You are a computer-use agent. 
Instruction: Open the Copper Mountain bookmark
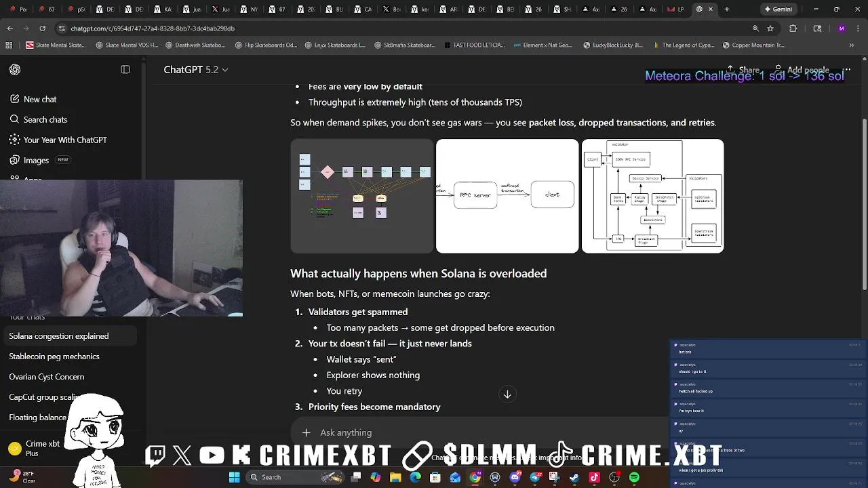coord(753,45)
